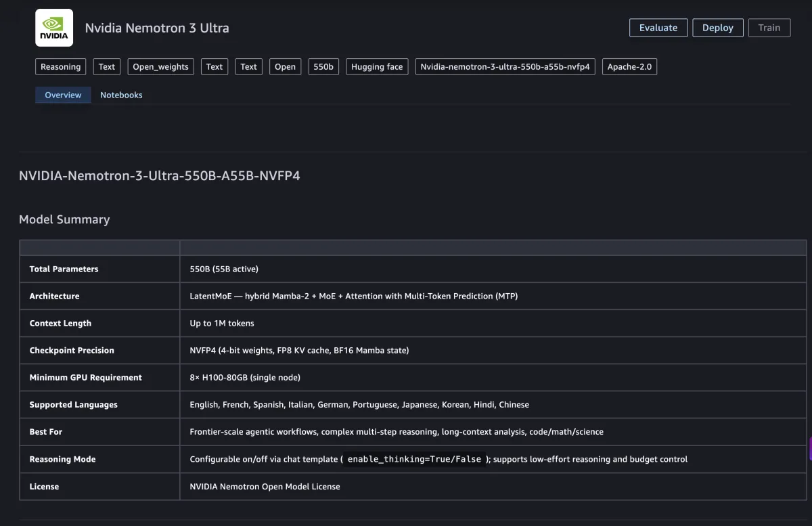Click the Architecture row label

(54, 296)
